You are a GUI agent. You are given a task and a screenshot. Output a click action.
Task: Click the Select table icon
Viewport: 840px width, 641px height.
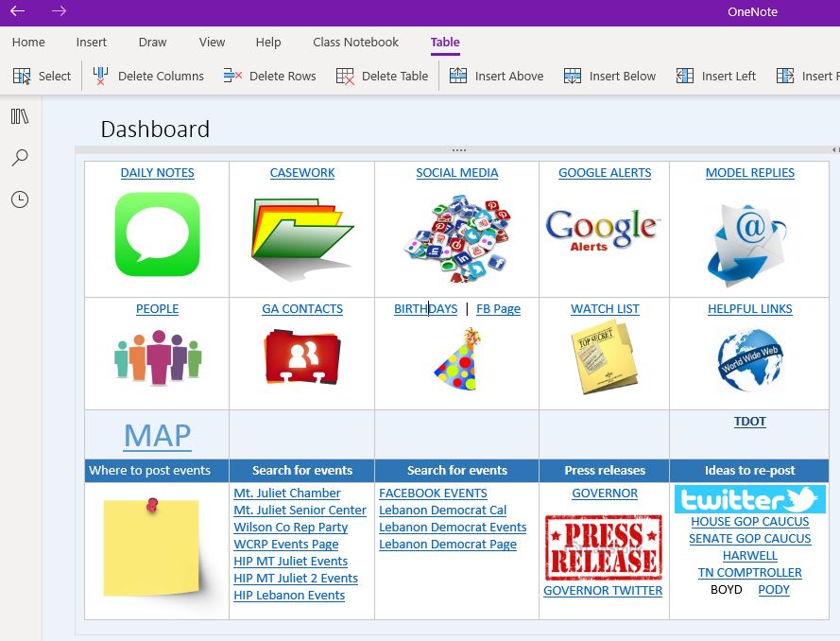click(22, 76)
